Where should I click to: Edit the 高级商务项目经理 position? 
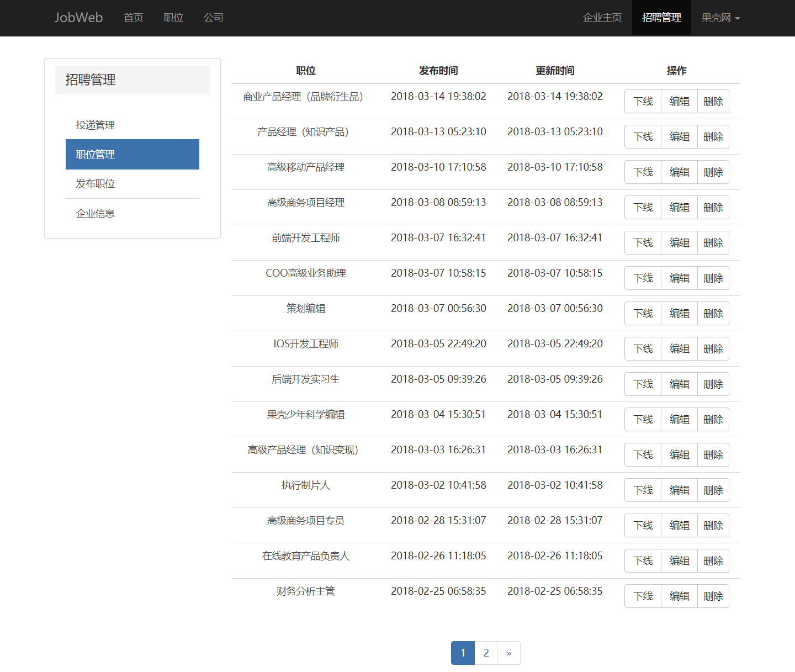(x=679, y=208)
